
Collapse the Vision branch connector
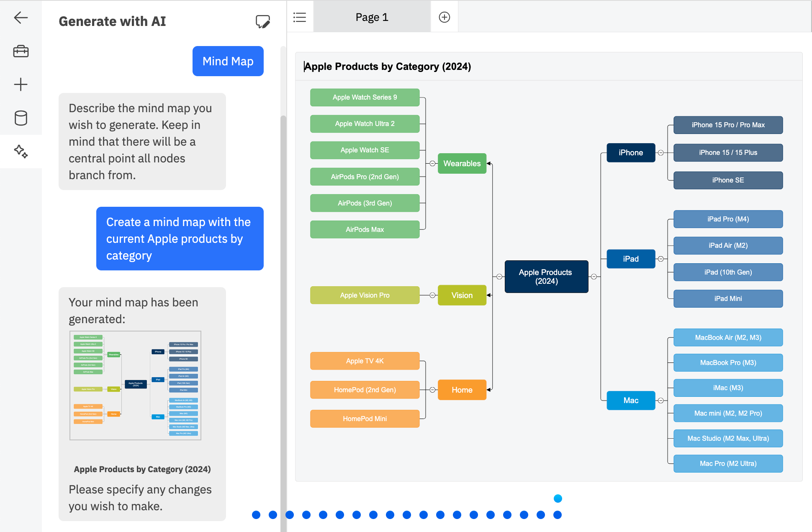tap(432, 295)
